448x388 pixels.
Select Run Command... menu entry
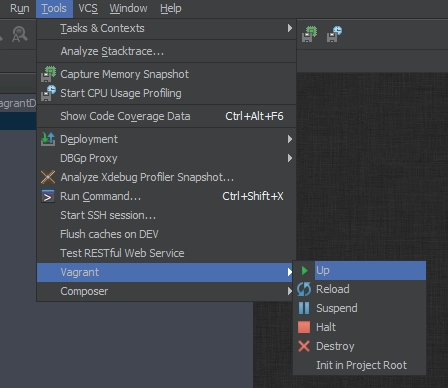(166, 196)
